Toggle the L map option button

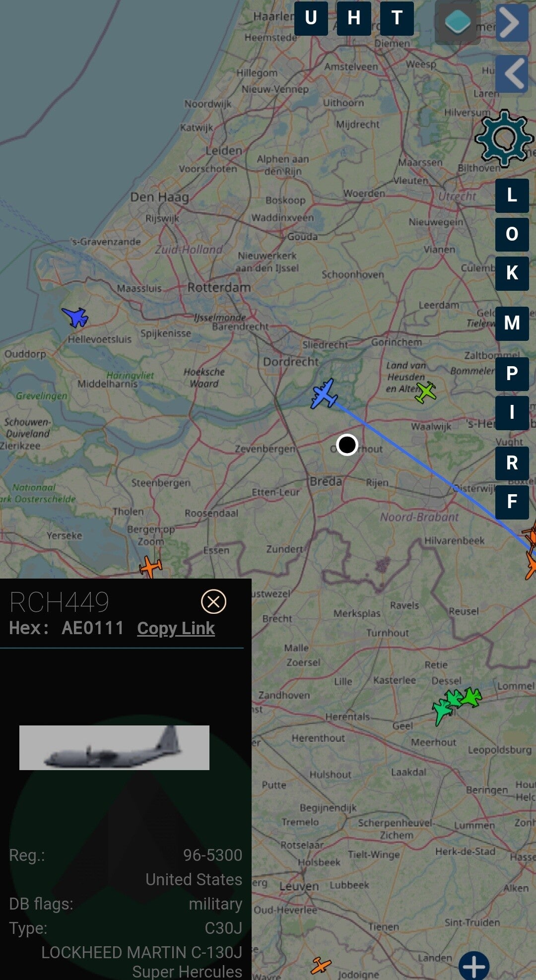(512, 196)
